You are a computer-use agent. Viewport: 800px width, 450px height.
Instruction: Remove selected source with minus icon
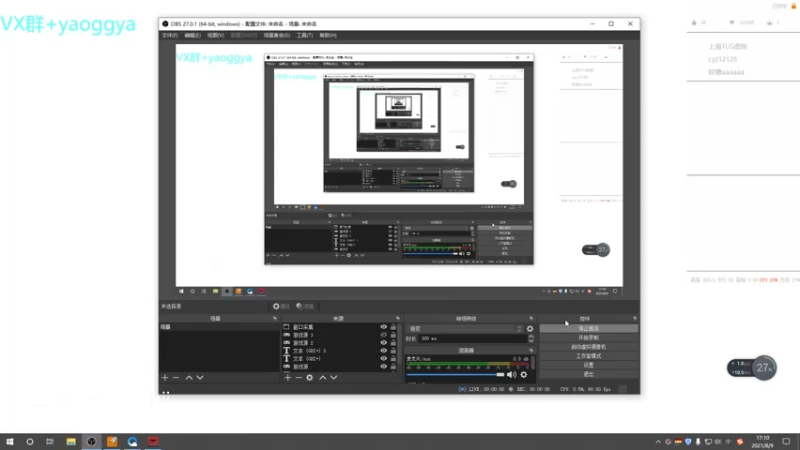(x=298, y=378)
